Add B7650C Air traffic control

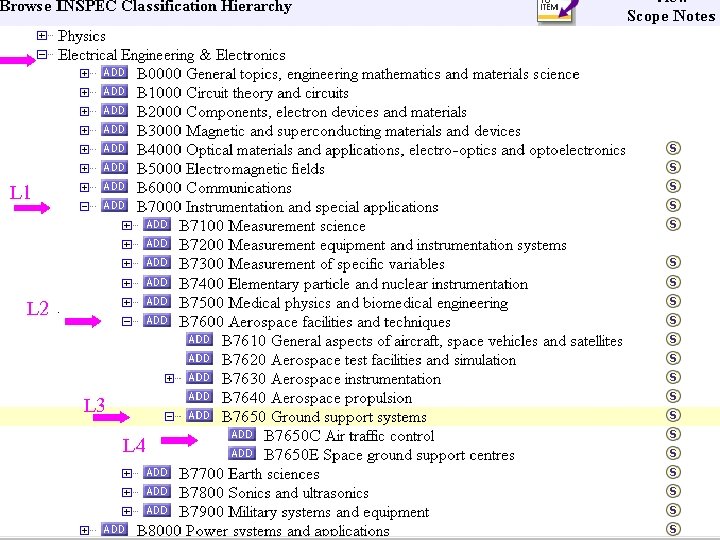click(242, 434)
